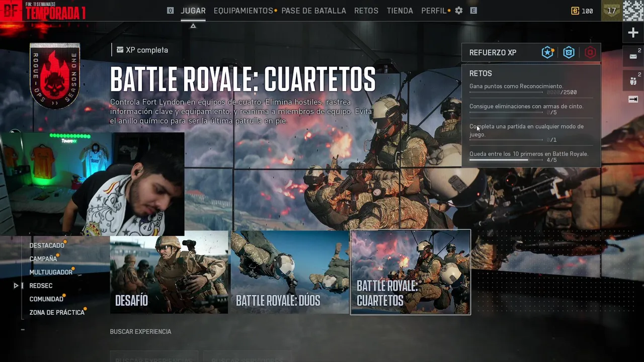644x362 pixels.
Task: Select the blue star XP boost icon
Action: (x=547, y=52)
